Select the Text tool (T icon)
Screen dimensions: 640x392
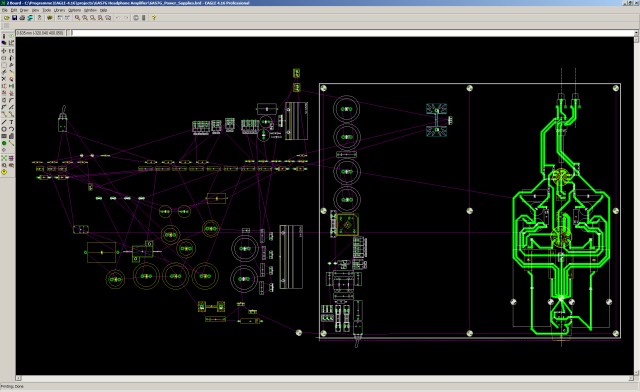coord(11,122)
